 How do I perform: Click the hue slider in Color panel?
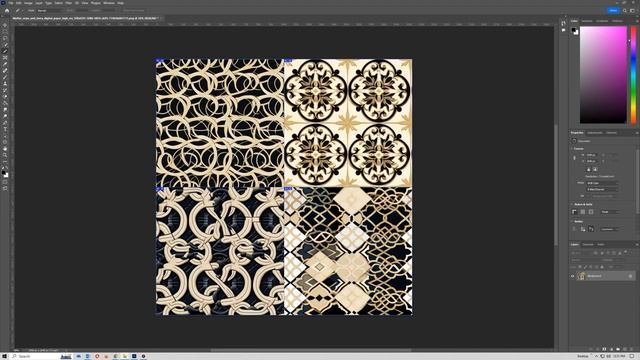coord(633,75)
